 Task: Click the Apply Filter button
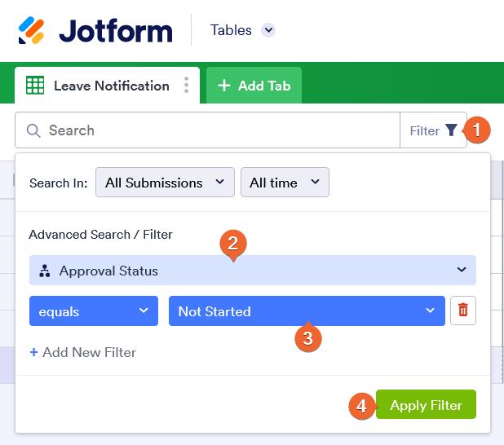point(426,405)
